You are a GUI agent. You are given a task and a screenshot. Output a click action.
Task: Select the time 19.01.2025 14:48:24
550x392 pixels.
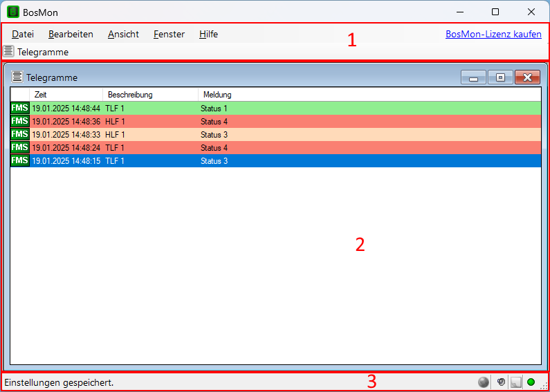pos(66,148)
